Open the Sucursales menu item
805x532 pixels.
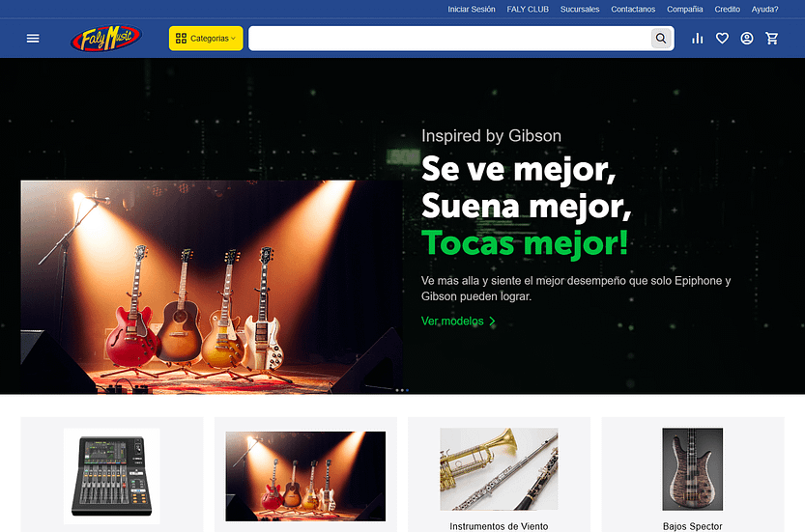point(580,10)
